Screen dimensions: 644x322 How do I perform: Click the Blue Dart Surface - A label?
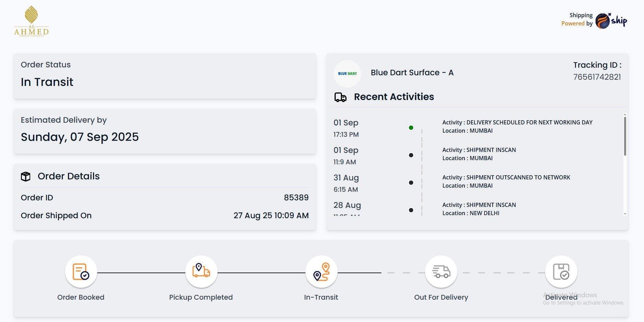tap(412, 73)
